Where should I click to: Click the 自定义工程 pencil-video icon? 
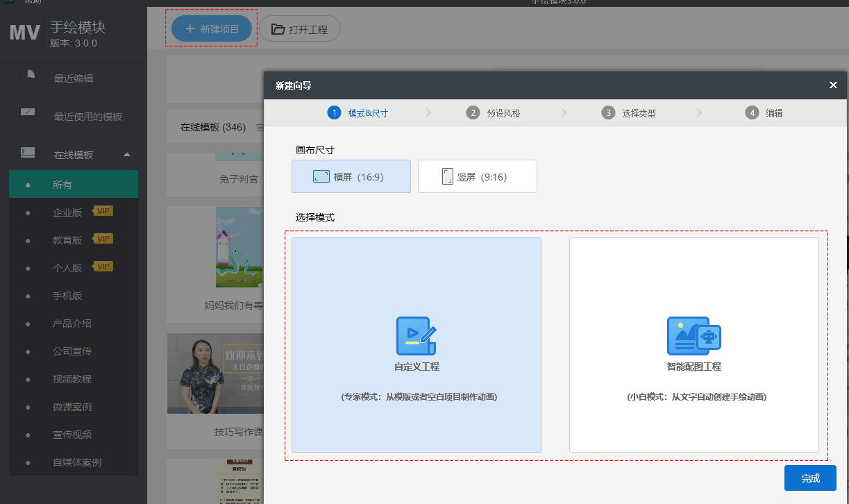tap(416, 336)
